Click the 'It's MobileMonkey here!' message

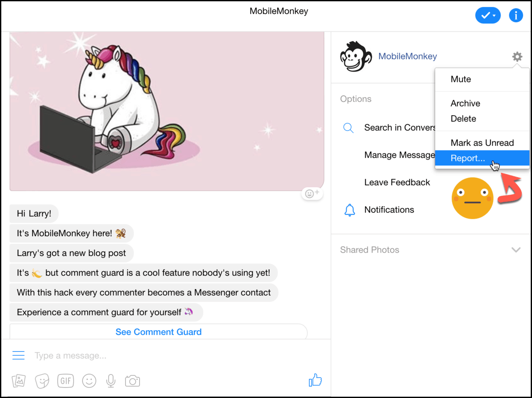coord(71,234)
